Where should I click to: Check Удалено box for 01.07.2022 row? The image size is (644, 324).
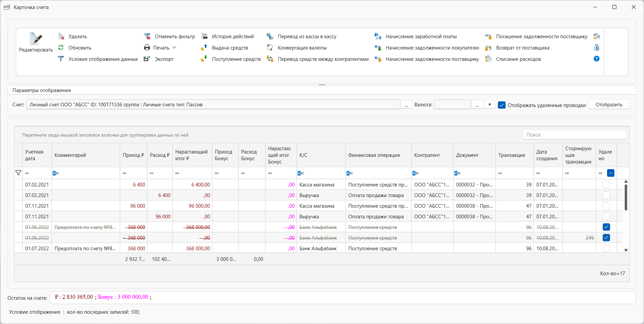pyautogui.click(x=606, y=248)
